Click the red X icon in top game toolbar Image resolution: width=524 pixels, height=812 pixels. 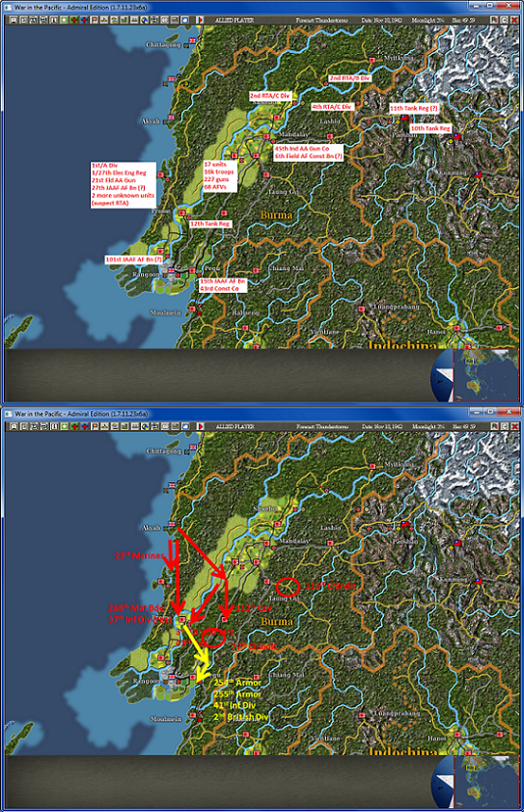point(514,20)
